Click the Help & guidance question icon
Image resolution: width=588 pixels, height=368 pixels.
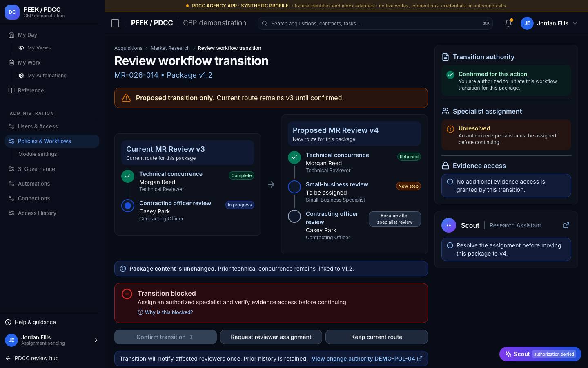pyautogui.click(x=8, y=322)
